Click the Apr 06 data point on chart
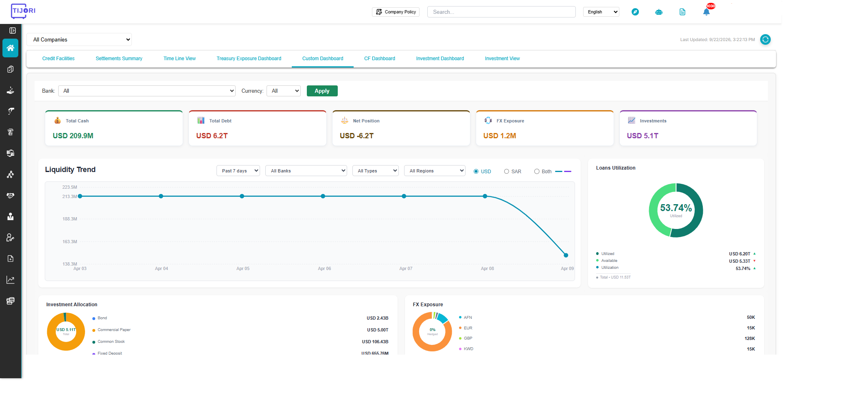 pos(323,196)
